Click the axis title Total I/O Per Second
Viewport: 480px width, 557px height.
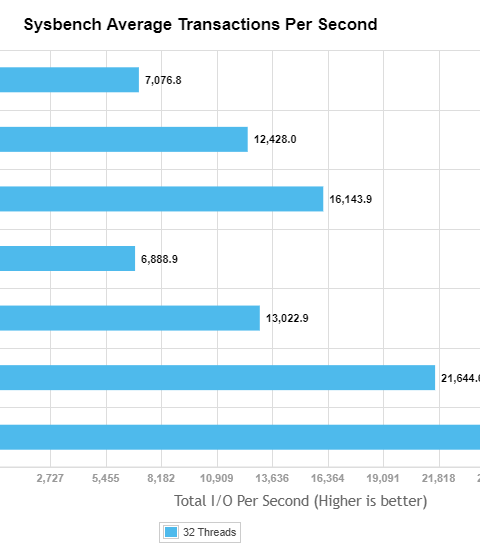tap(242, 501)
